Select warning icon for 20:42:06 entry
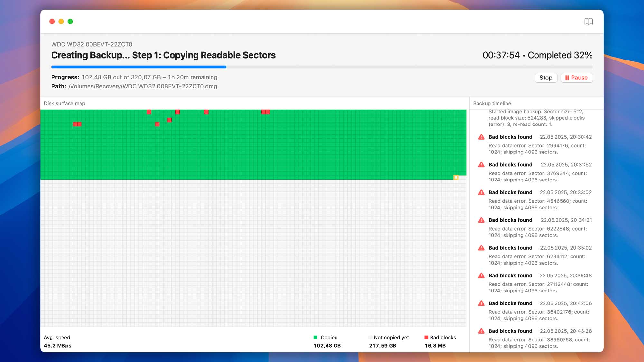644x362 pixels. pos(481,303)
